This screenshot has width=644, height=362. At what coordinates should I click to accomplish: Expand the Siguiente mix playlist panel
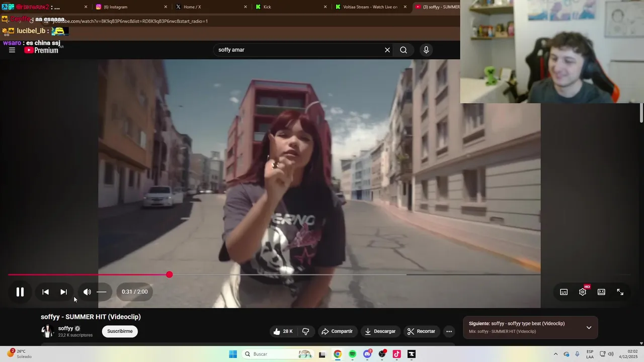point(589,328)
